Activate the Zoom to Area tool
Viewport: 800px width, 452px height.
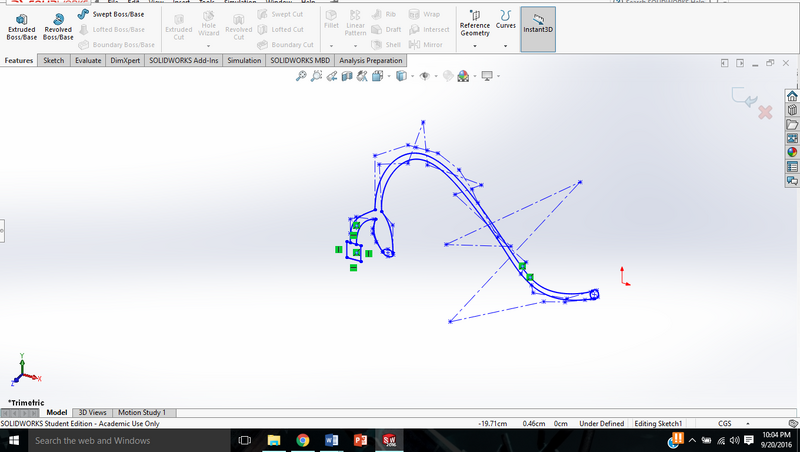click(x=316, y=76)
